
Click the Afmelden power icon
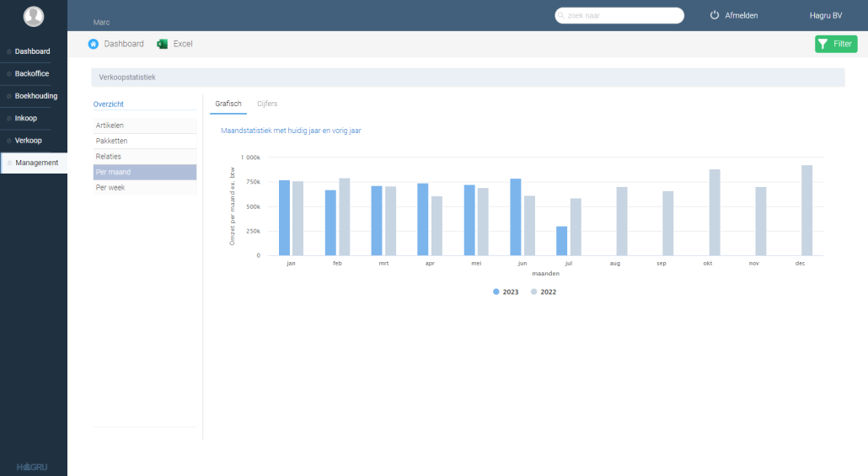click(715, 15)
